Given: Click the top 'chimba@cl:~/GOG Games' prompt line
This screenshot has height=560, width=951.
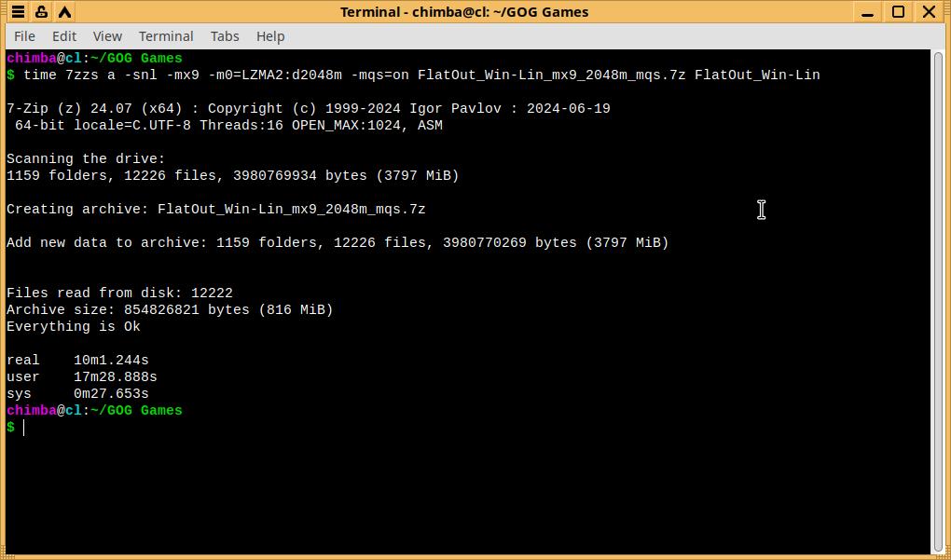Looking at the screenshot, I should tap(94, 58).
